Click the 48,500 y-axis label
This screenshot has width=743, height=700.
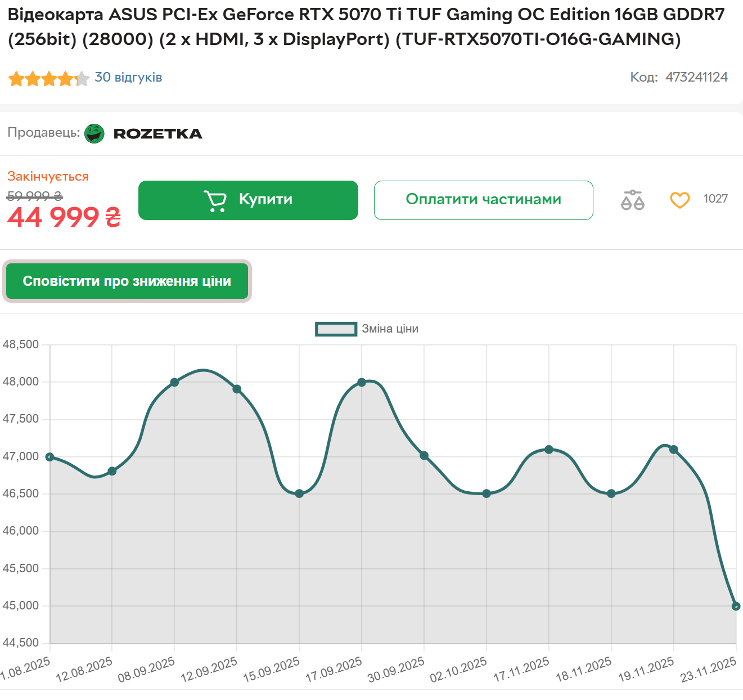(x=21, y=344)
